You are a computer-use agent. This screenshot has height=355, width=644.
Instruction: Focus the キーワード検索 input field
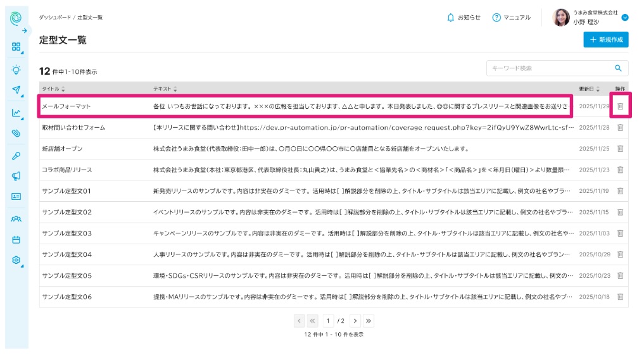coord(548,68)
